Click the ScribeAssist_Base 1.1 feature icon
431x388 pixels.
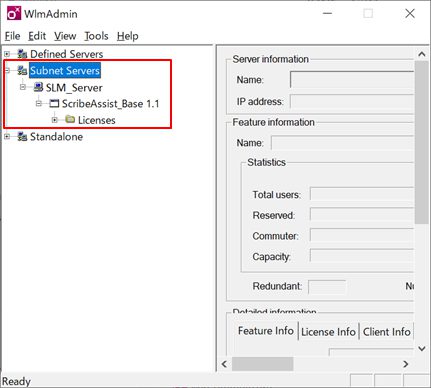pyautogui.click(x=54, y=104)
